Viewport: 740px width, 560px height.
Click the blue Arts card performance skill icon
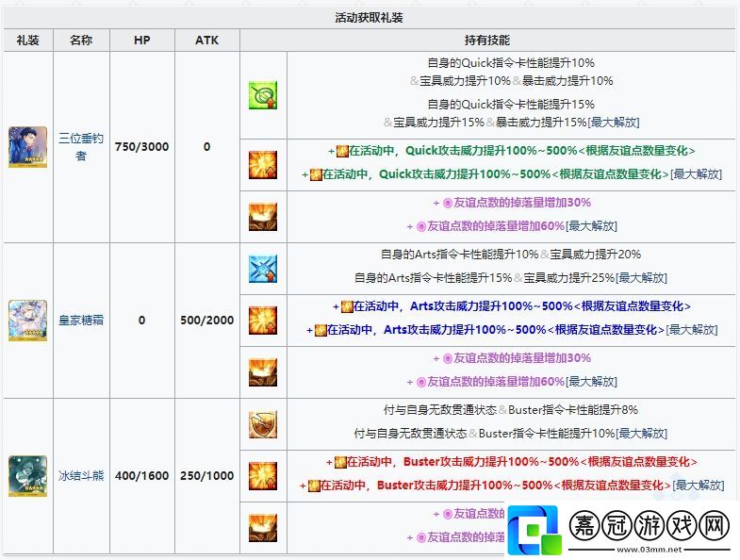point(263,269)
